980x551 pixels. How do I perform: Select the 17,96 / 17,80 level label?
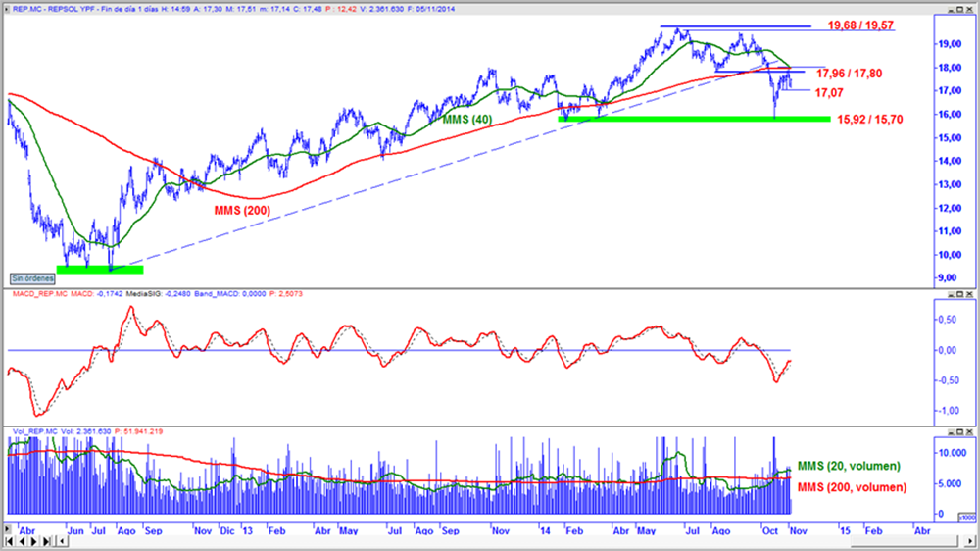tap(850, 74)
